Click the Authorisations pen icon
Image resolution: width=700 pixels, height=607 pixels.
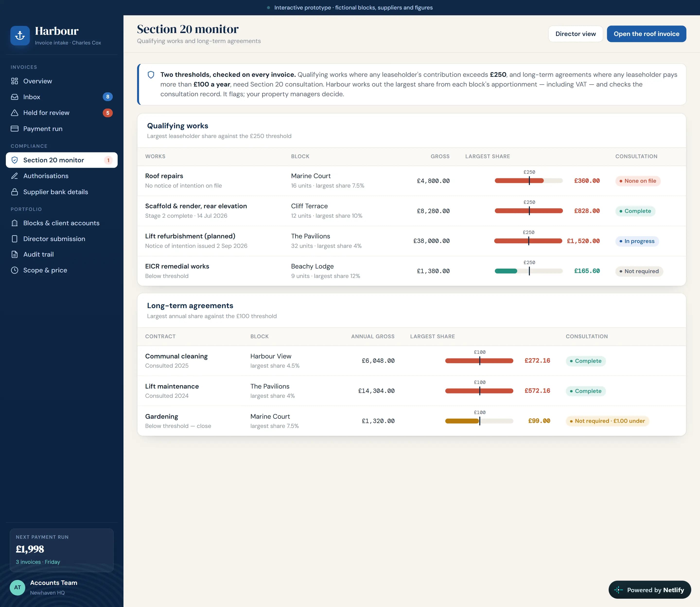click(x=15, y=176)
